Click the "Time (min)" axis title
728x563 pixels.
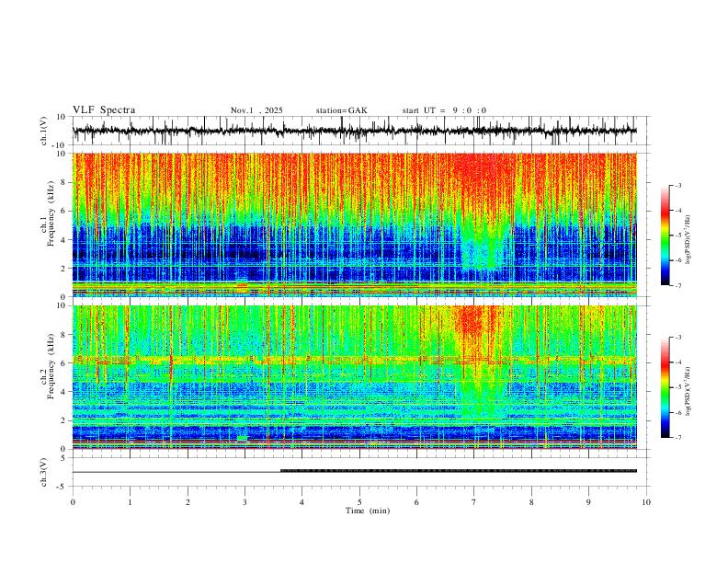point(368,511)
